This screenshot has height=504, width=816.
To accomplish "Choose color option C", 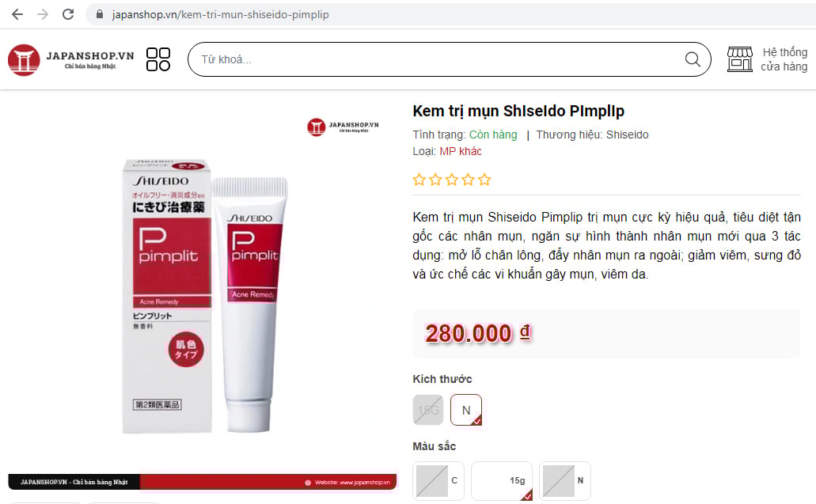I will click(438, 481).
